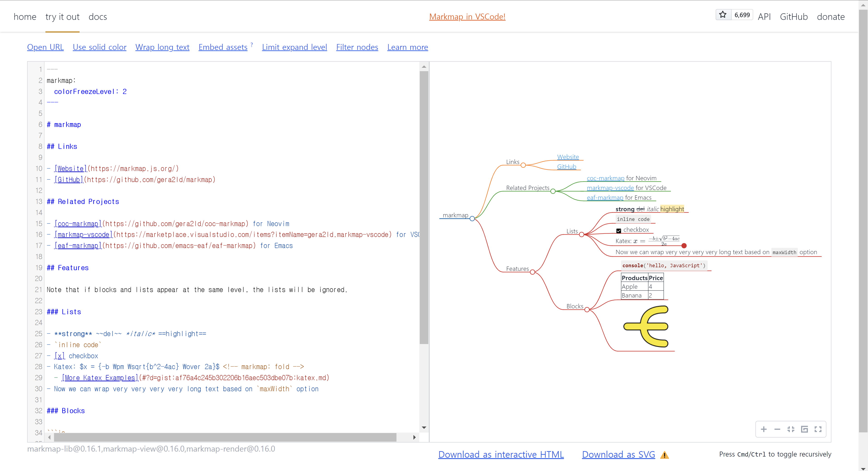Viewport: 868px width, 471px height.
Task: Open the Markmap in VSCode! banner link
Action: 467,16
